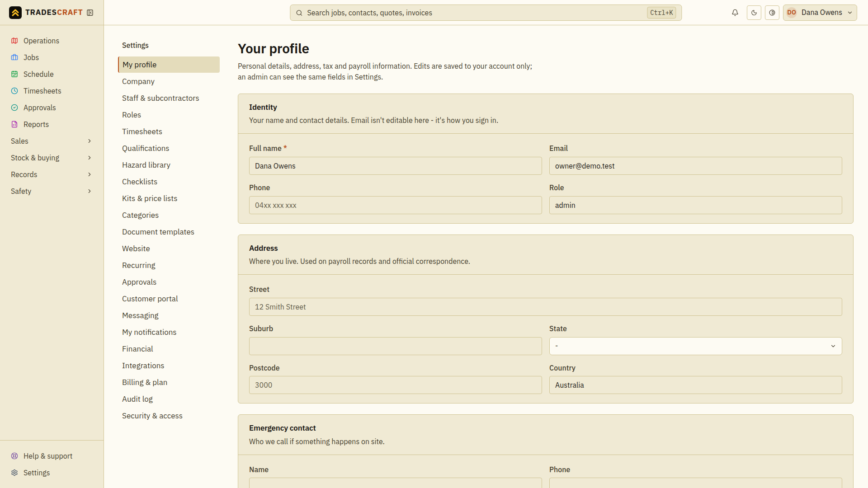Screen dimensions: 868x488
Task: Go to Checklists settings
Action: tap(169, 182)
